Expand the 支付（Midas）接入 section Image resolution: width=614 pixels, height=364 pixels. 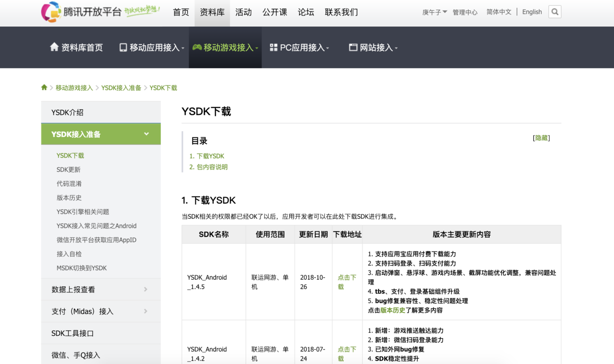click(146, 312)
